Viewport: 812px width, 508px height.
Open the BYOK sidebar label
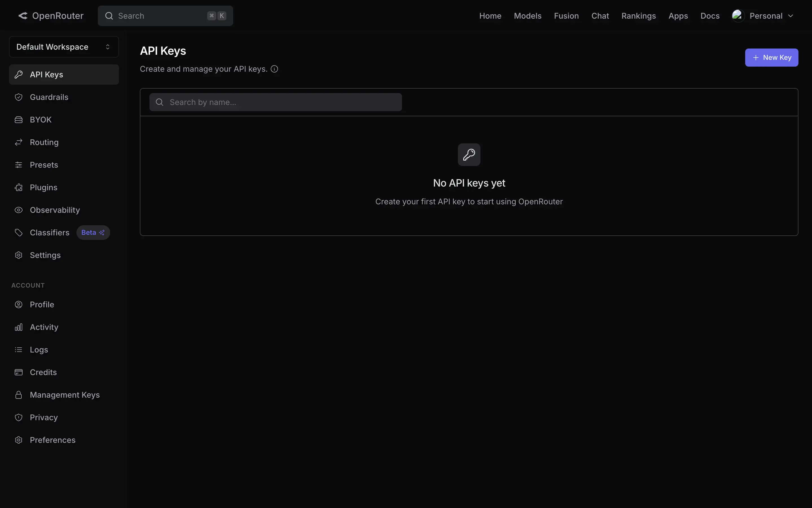pyautogui.click(x=41, y=120)
